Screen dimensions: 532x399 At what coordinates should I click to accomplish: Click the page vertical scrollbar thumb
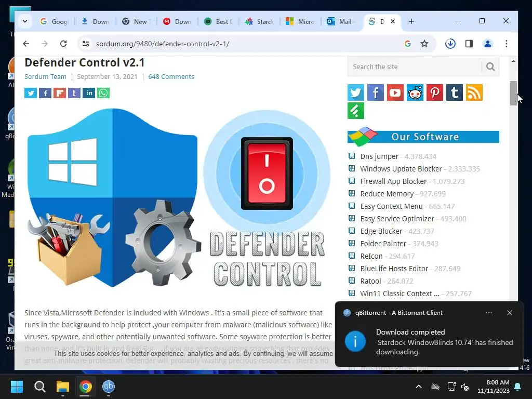pos(513,94)
